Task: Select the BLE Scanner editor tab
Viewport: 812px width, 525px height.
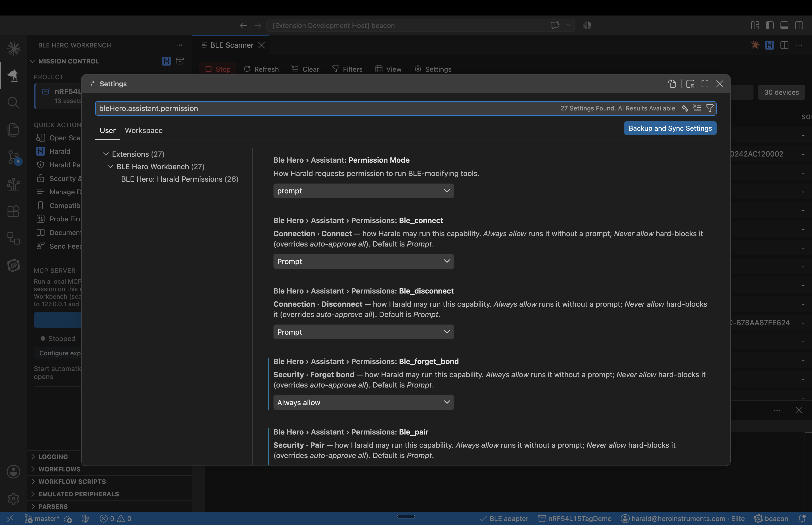Action: tap(232, 45)
